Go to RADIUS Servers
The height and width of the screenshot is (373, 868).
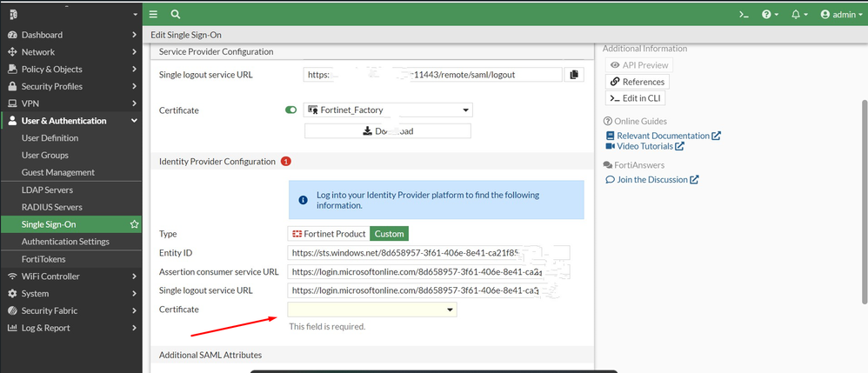71,207
